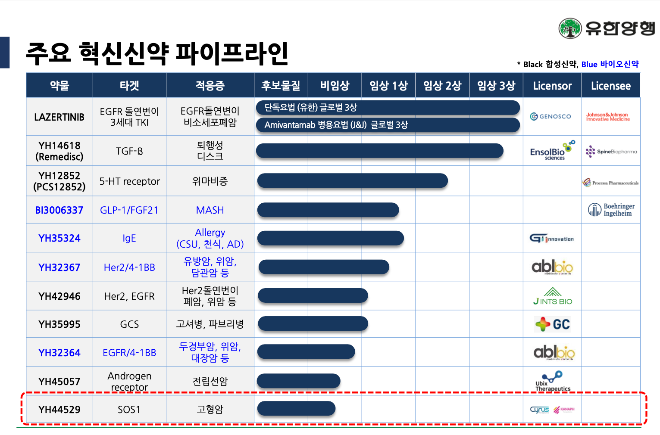Select the LAZERTINIB drug name
Screen dimensions: 660x435
pyautogui.click(x=59, y=117)
